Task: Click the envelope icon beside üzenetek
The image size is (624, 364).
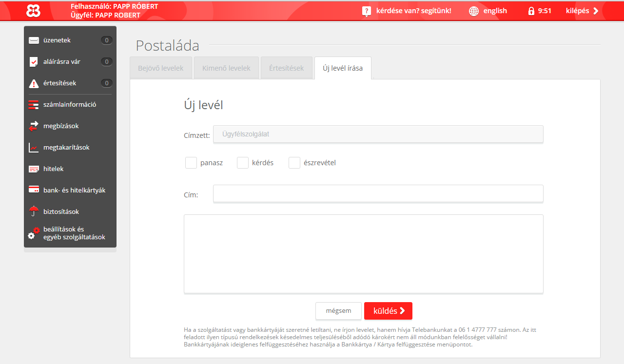Action: 34,40
